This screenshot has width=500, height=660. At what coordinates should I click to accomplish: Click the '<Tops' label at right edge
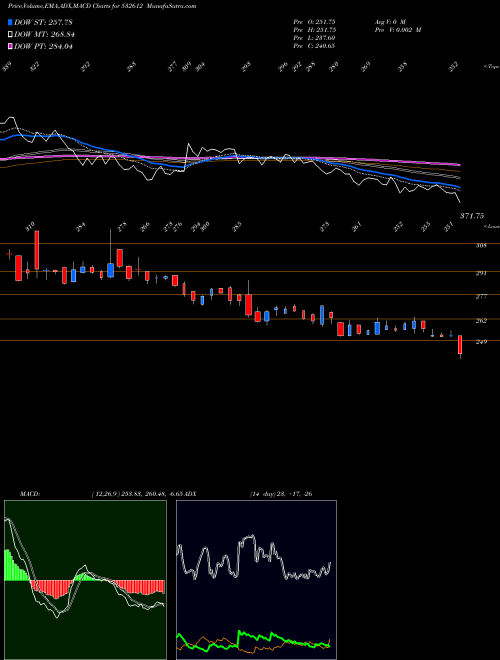(492, 67)
